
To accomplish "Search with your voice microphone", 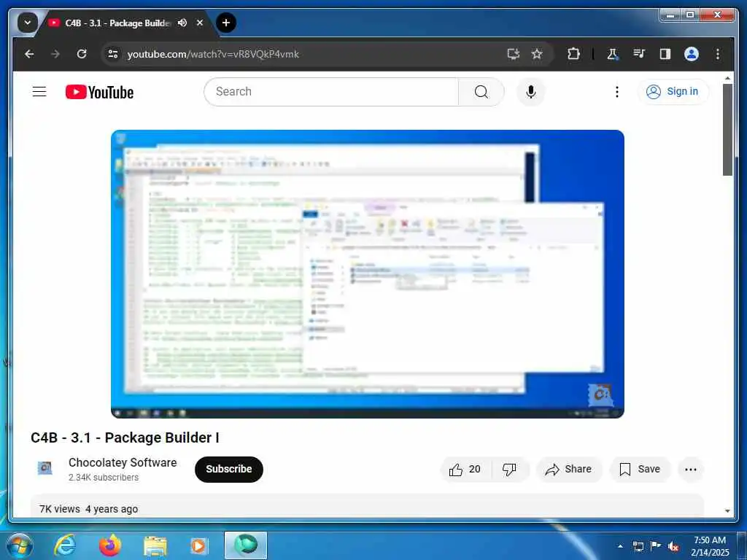I will click(x=531, y=91).
